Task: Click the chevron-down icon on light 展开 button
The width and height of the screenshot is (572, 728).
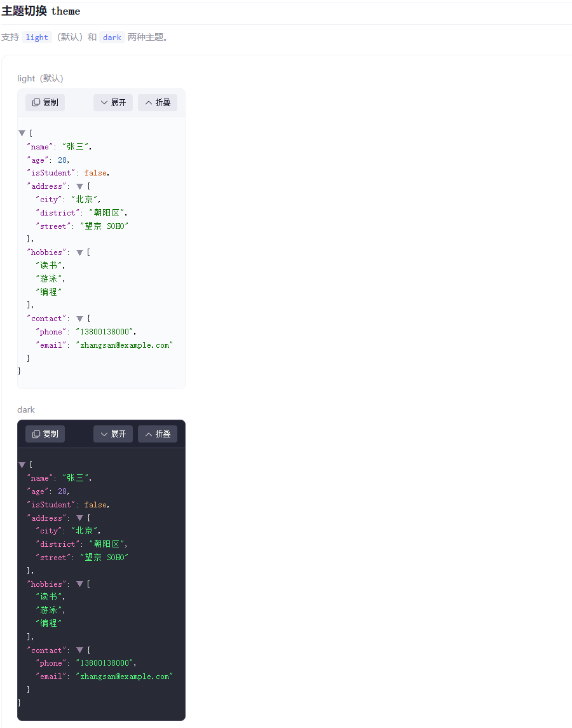Action: (x=104, y=102)
